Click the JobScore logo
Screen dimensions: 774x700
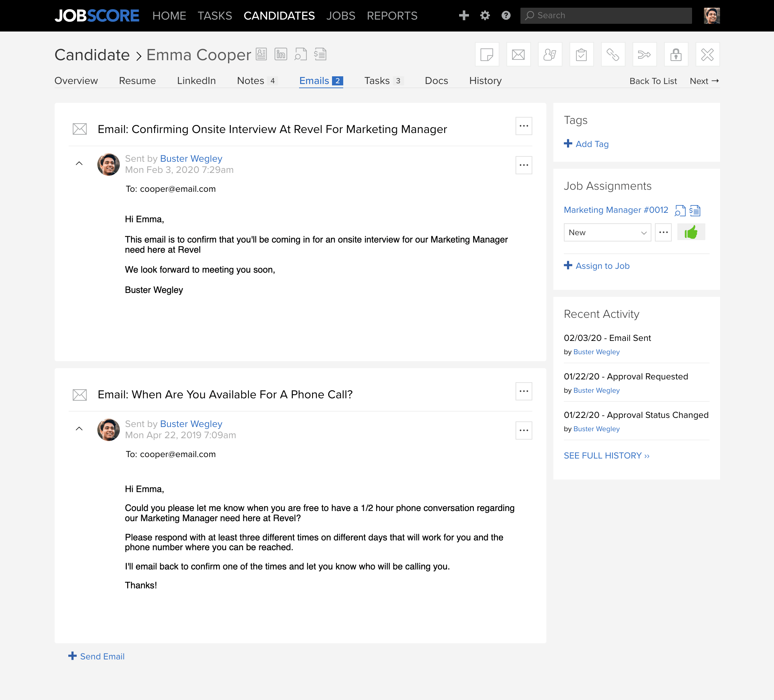[x=97, y=16]
